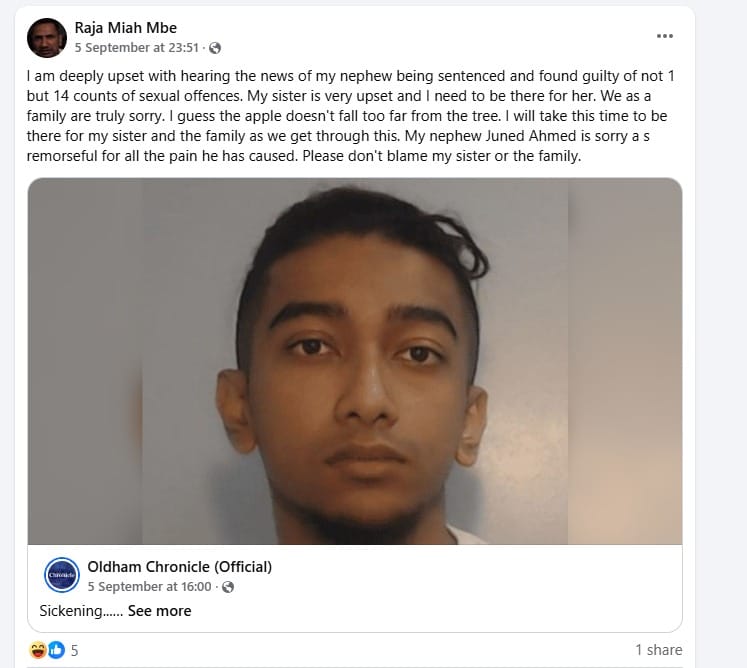Image resolution: width=747 pixels, height=668 pixels.
Task: Expand shared post text with See more
Action: click(x=160, y=611)
